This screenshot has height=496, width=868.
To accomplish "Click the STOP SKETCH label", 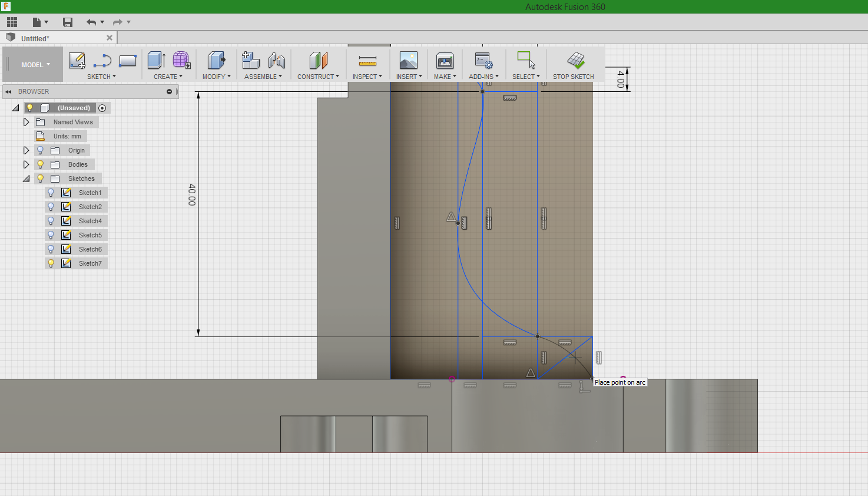I will coord(573,77).
